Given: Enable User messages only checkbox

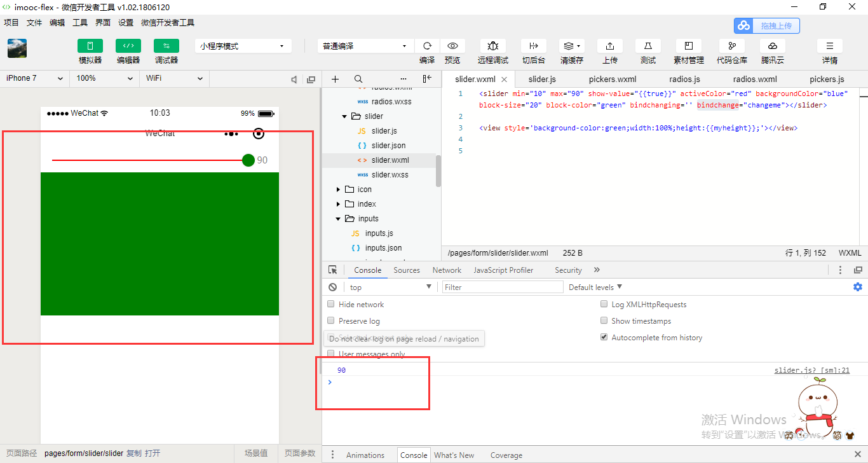Looking at the screenshot, I should pyautogui.click(x=330, y=354).
